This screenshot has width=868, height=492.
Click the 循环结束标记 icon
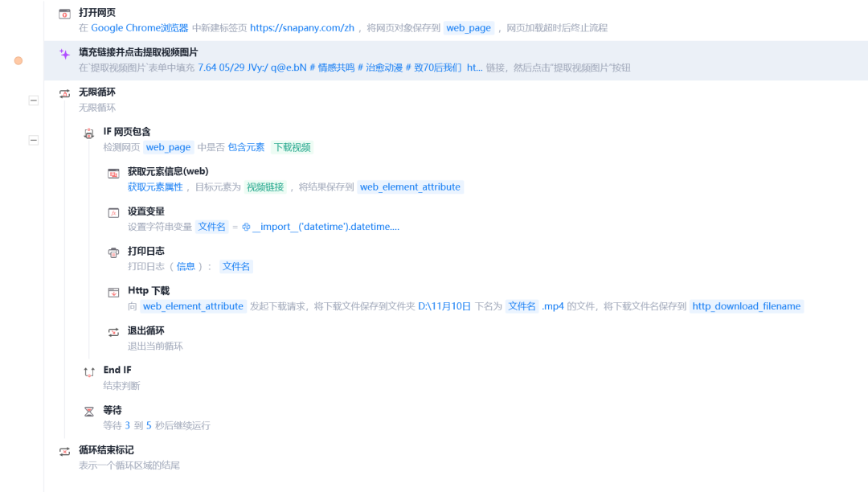click(65, 452)
